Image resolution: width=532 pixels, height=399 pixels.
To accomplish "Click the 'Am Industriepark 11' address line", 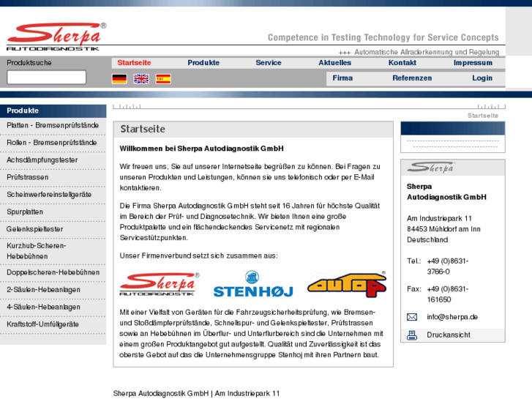I will tap(439, 218).
